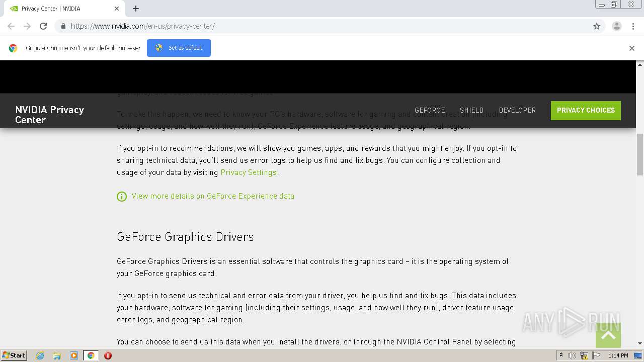This screenshot has height=362, width=644.
Task: Select the Privacy Center | NVIDIA tab
Action: click(x=65, y=9)
